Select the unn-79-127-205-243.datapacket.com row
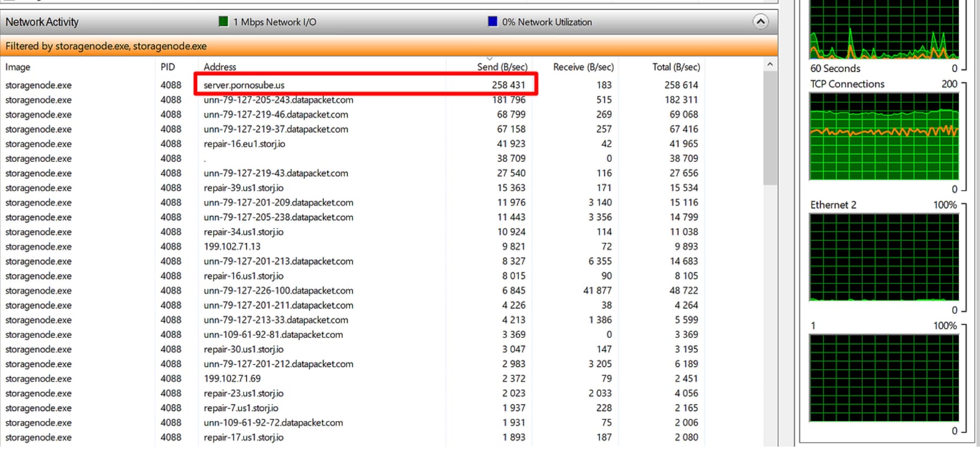The height and width of the screenshot is (451, 980). (353, 100)
